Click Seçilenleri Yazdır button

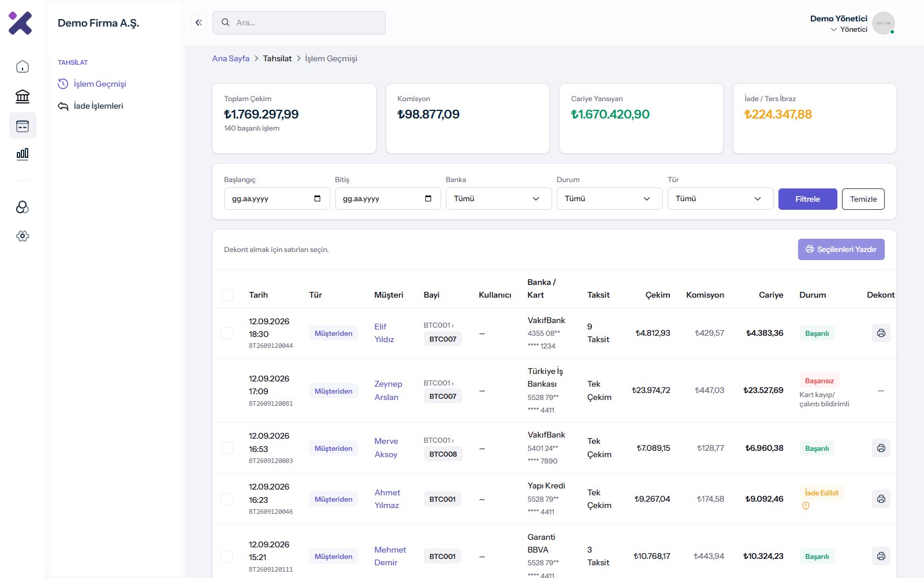841,249
